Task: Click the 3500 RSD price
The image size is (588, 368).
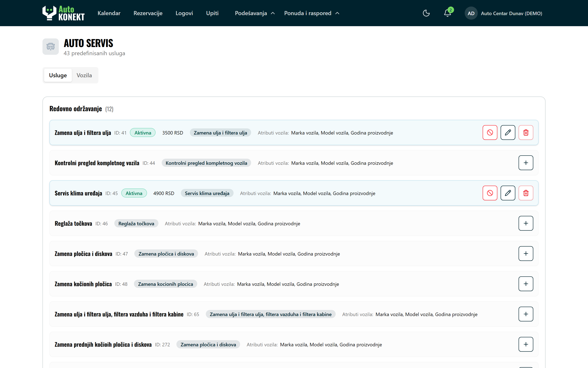Action: click(173, 133)
